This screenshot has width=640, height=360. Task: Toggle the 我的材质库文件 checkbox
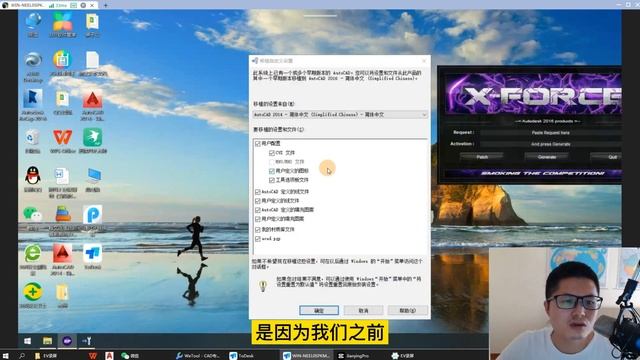(258, 230)
